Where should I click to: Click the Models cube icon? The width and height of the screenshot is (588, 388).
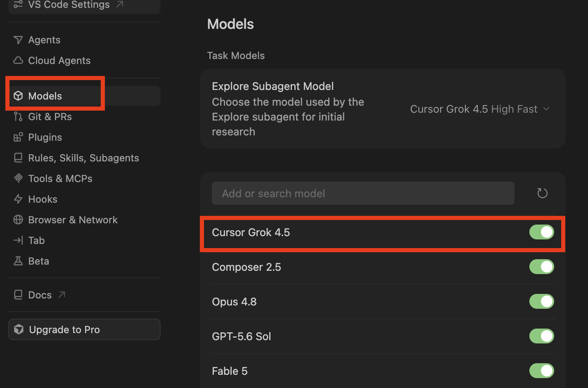[x=18, y=96]
